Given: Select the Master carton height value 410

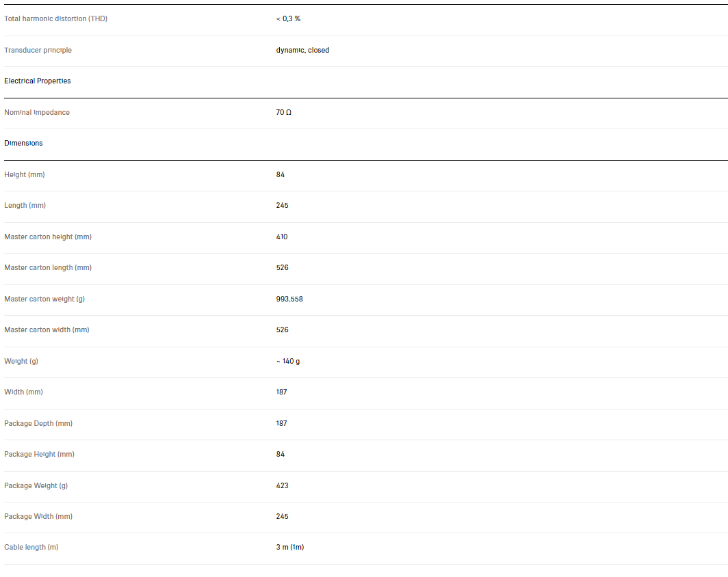Looking at the screenshot, I should pyautogui.click(x=282, y=237).
